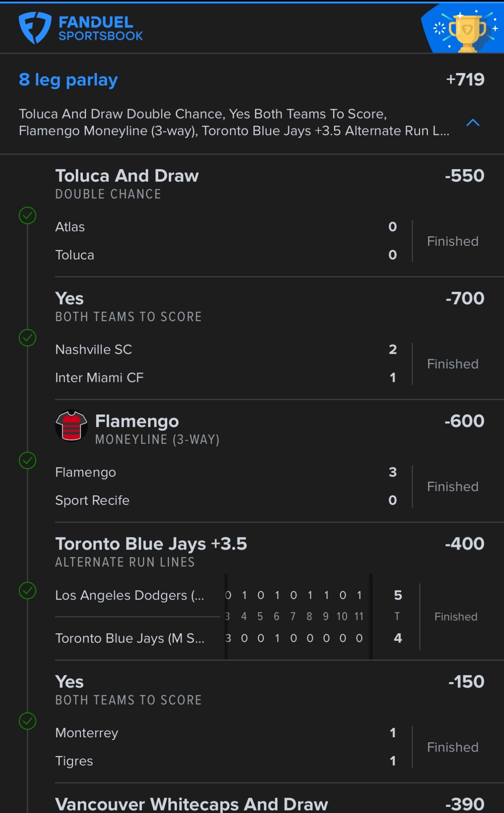This screenshot has width=504, height=813.
Task: Open the Toronto Blue Jays +3.5 leg
Action: [x=151, y=544]
